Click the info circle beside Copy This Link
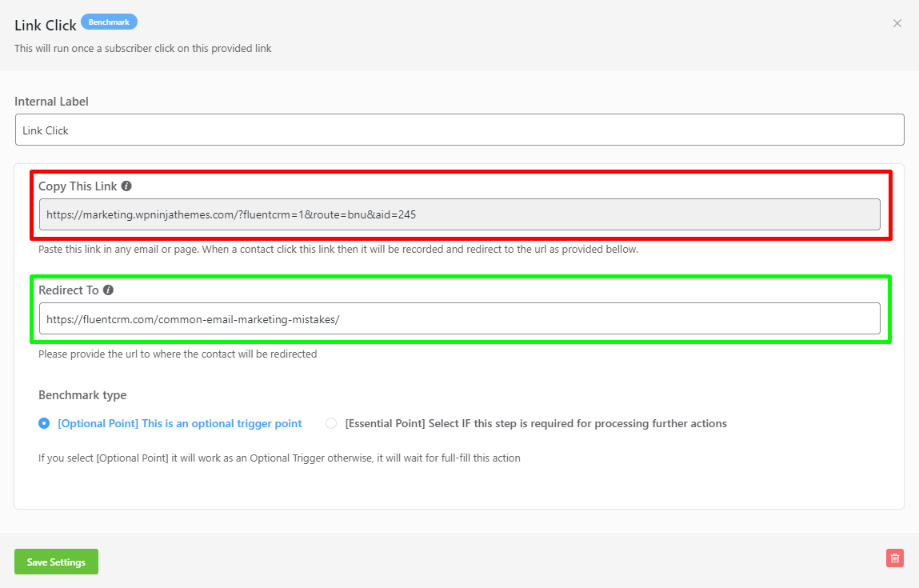This screenshot has height=588, width=919. point(126,186)
